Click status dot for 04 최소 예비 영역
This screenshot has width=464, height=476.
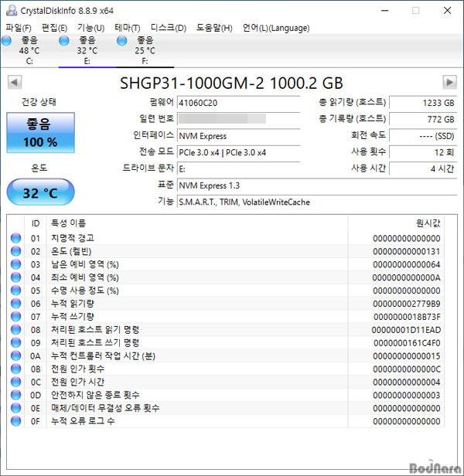15,277
